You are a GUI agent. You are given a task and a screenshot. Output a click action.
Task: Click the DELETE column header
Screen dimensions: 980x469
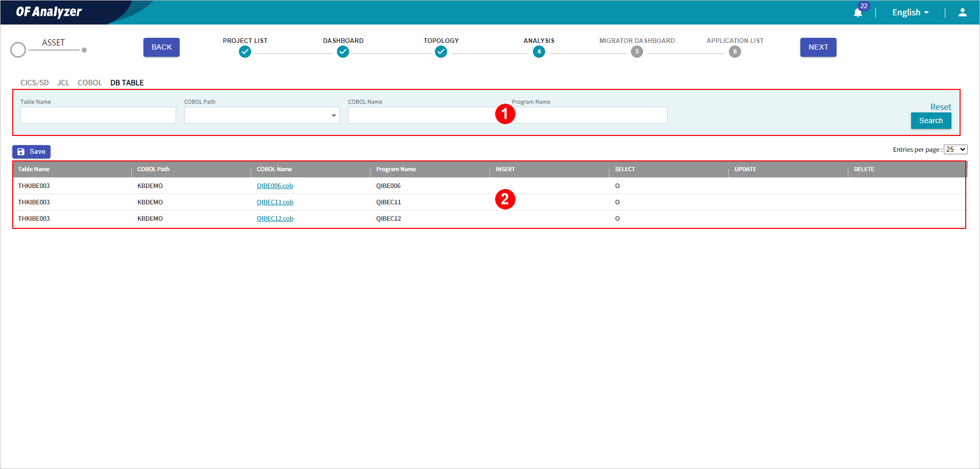point(864,169)
